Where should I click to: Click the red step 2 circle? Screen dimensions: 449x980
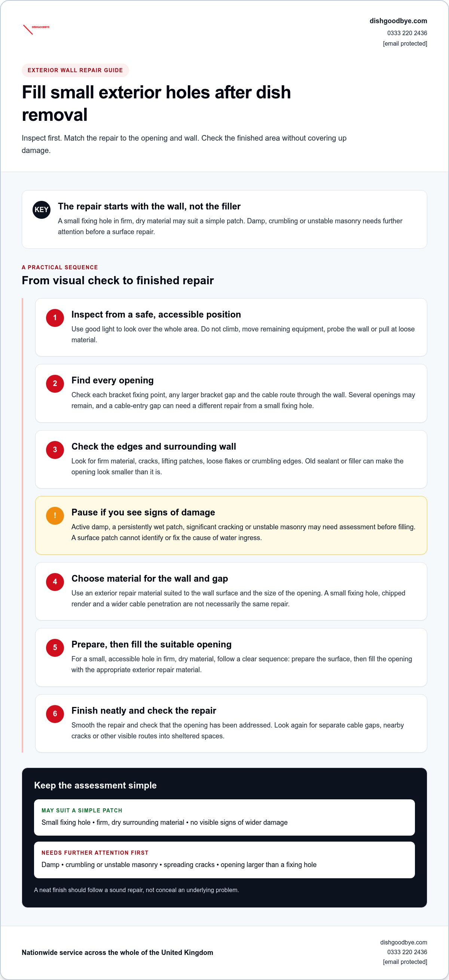55,383
